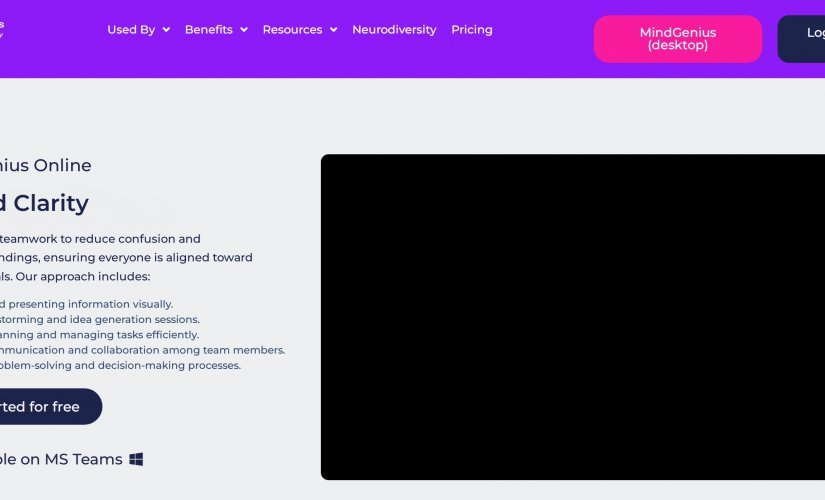Viewport: 825px width, 500px height.
Task: Open the Resources menu label
Action: (292, 29)
